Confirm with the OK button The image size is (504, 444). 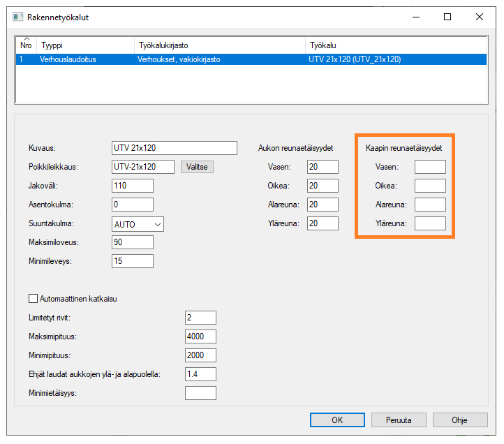[x=337, y=420]
